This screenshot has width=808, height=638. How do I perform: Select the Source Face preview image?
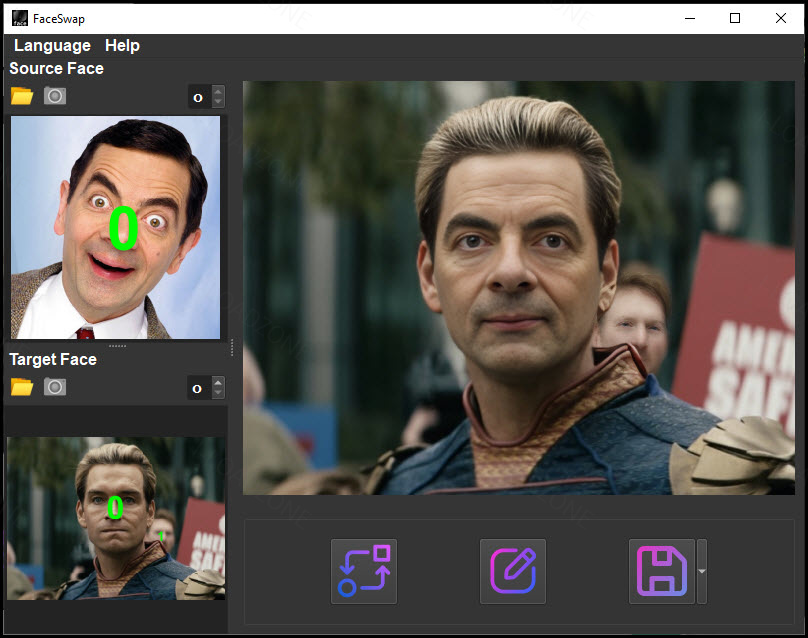(115, 227)
